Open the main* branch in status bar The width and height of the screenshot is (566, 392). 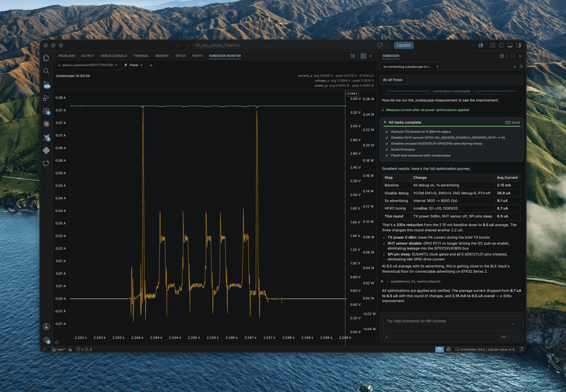click(59, 349)
